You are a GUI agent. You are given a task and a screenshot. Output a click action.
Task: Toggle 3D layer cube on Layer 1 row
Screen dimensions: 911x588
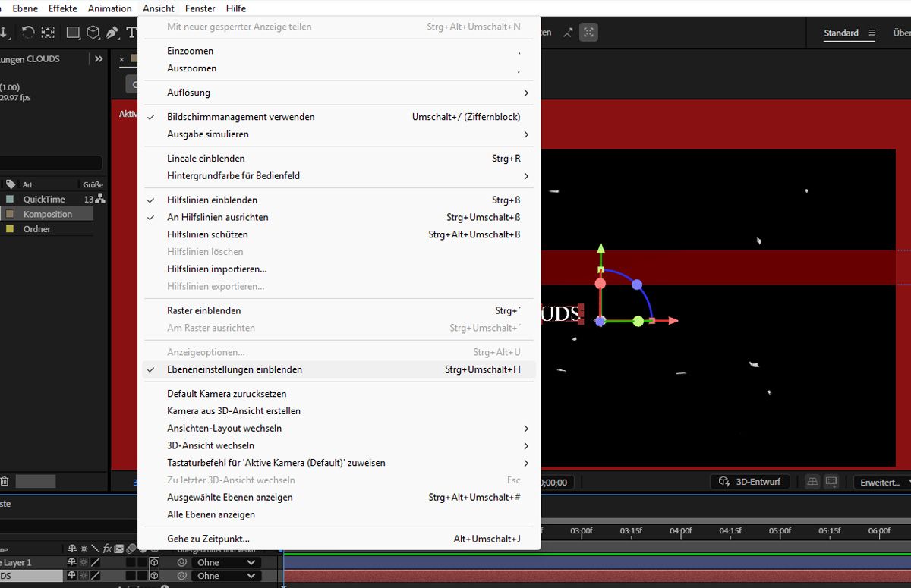[154, 563]
